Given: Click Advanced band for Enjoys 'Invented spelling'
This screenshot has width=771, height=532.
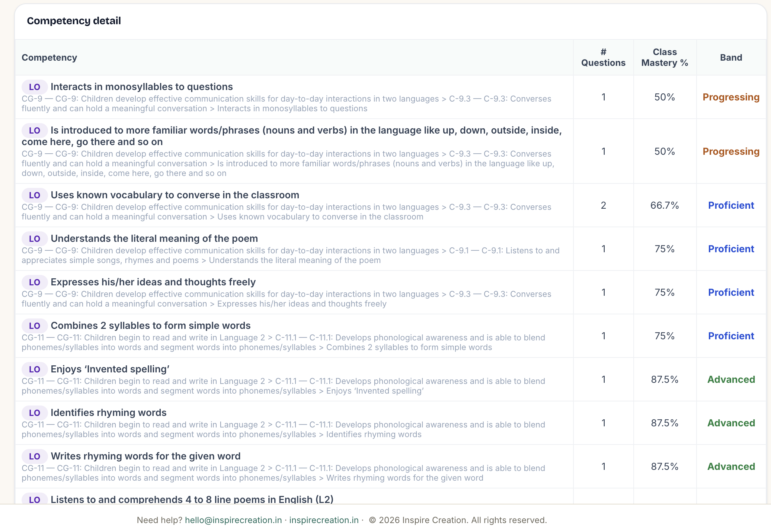Looking at the screenshot, I should click(x=731, y=379).
